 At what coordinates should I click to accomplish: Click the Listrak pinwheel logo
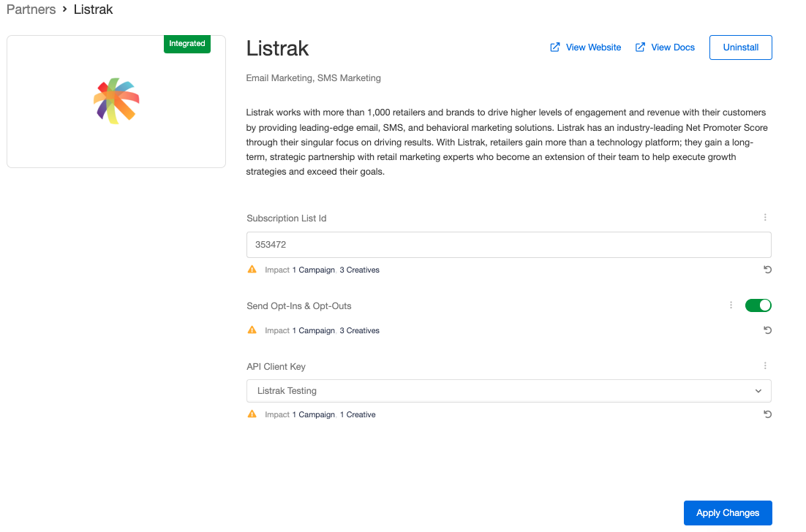(x=116, y=101)
